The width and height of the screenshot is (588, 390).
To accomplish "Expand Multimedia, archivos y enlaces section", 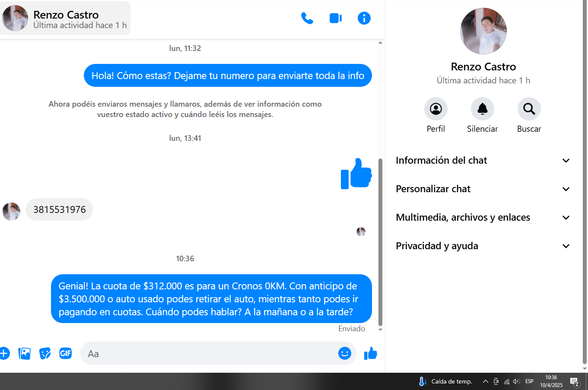I will point(483,217).
